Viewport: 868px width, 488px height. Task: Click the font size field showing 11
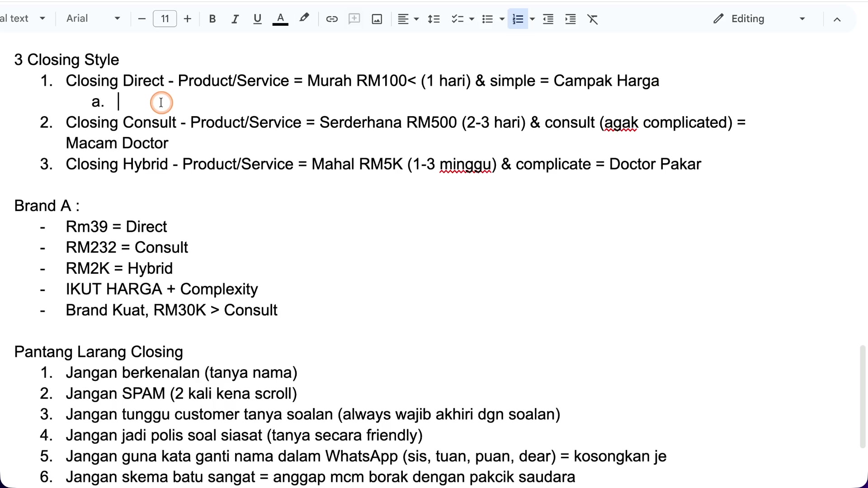pyautogui.click(x=165, y=19)
